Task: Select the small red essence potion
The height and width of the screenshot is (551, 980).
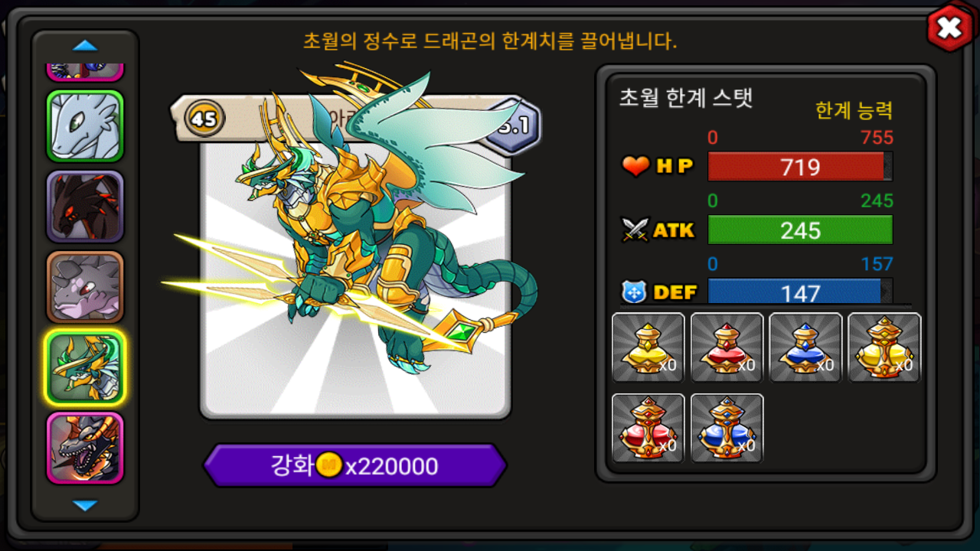Action: (x=727, y=347)
